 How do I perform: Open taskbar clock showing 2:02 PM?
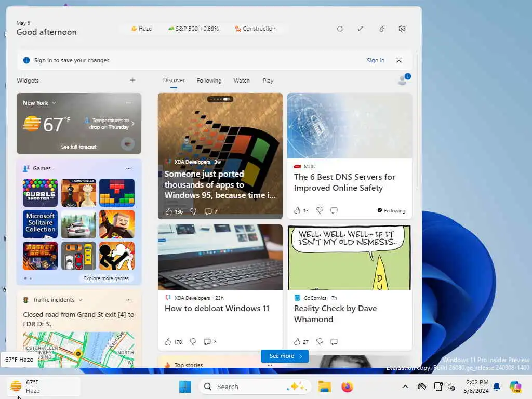pos(476,387)
